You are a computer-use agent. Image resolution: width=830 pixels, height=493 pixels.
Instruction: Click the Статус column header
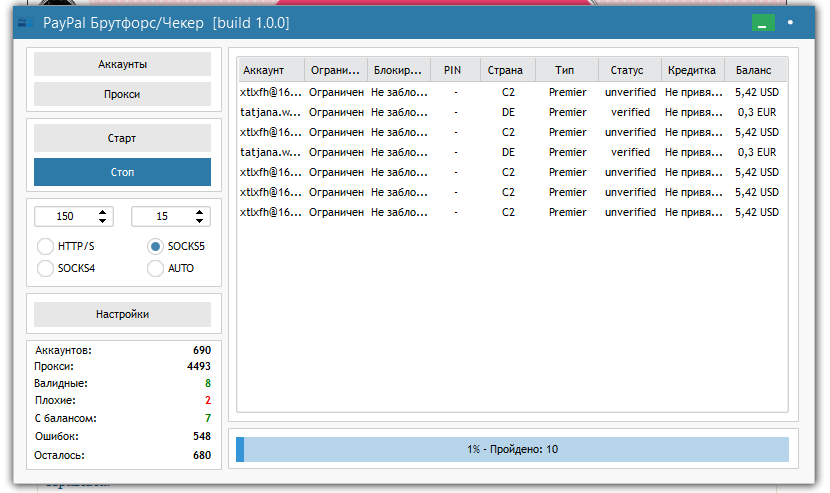pos(630,70)
